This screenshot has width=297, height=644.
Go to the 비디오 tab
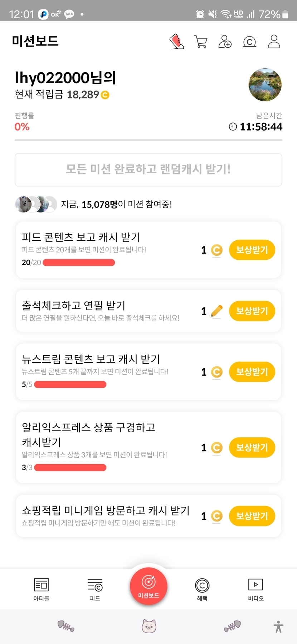point(255,589)
